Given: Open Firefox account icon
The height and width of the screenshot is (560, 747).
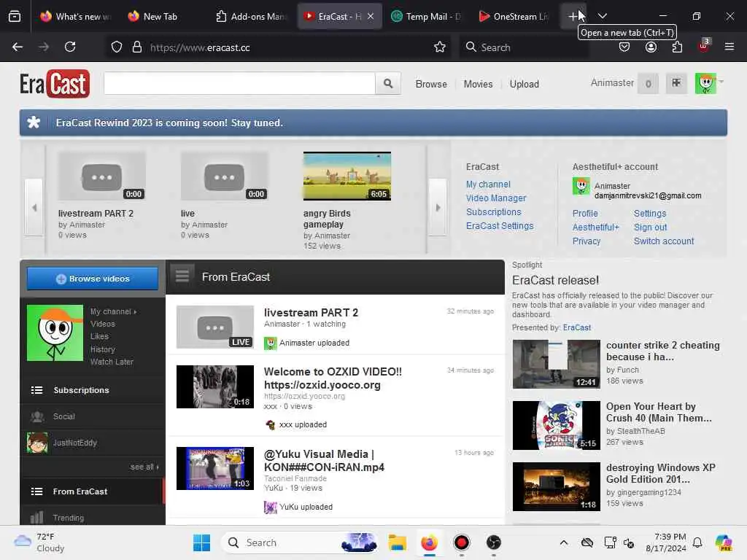Looking at the screenshot, I should click(x=651, y=47).
